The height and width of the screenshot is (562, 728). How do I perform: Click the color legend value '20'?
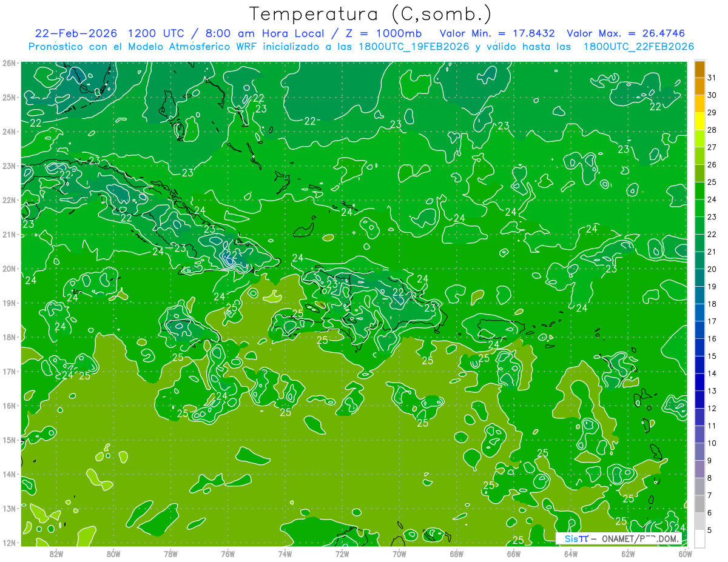coord(712,269)
